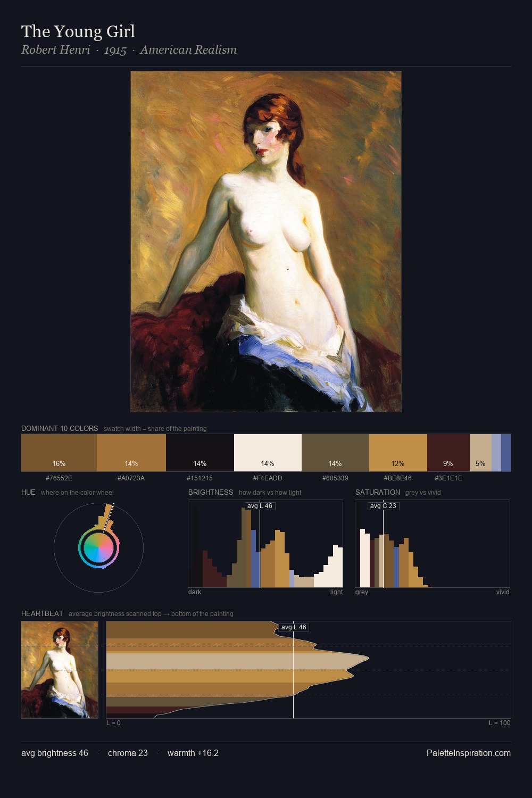
Task: Click the 'L = 0' axis label
Action: pyautogui.click(x=113, y=723)
